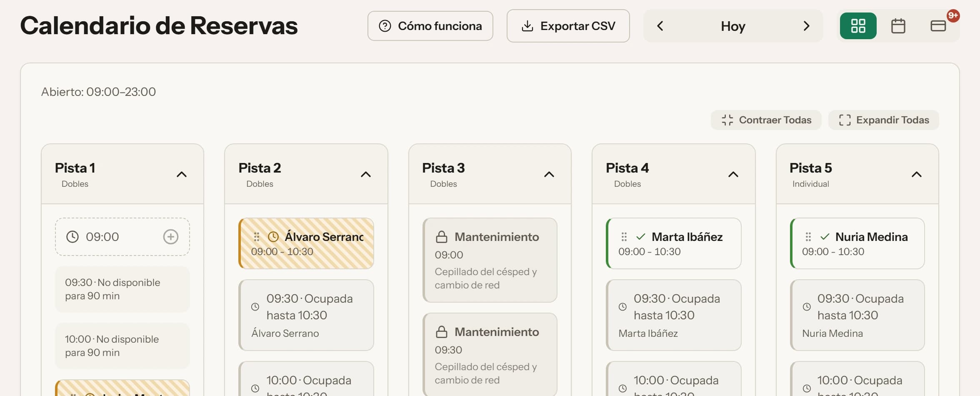
Task: Collapse the Pista 5 column
Action: [x=917, y=174]
